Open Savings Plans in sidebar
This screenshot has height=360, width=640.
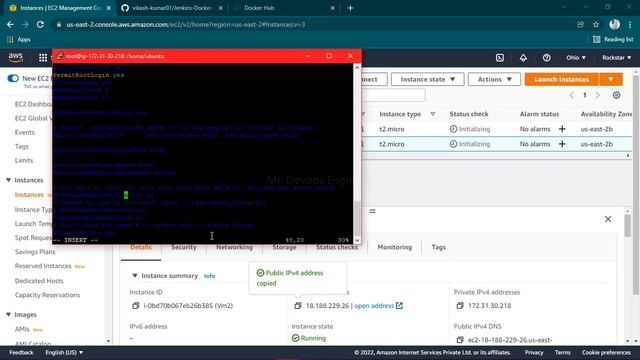tap(35, 252)
